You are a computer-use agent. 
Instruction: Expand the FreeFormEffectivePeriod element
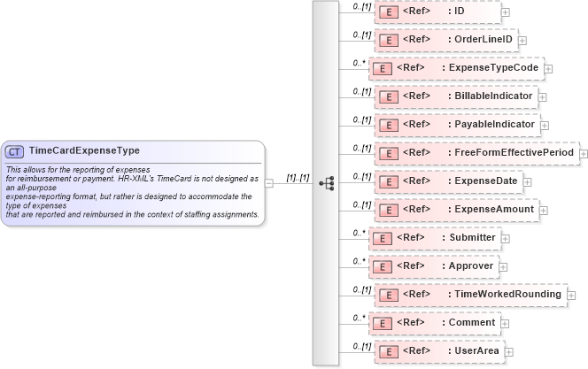(x=584, y=154)
